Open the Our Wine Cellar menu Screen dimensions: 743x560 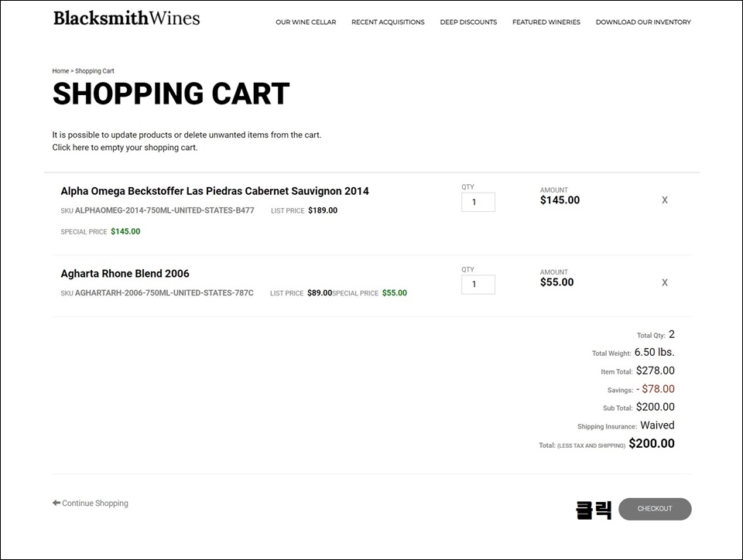click(x=306, y=22)
